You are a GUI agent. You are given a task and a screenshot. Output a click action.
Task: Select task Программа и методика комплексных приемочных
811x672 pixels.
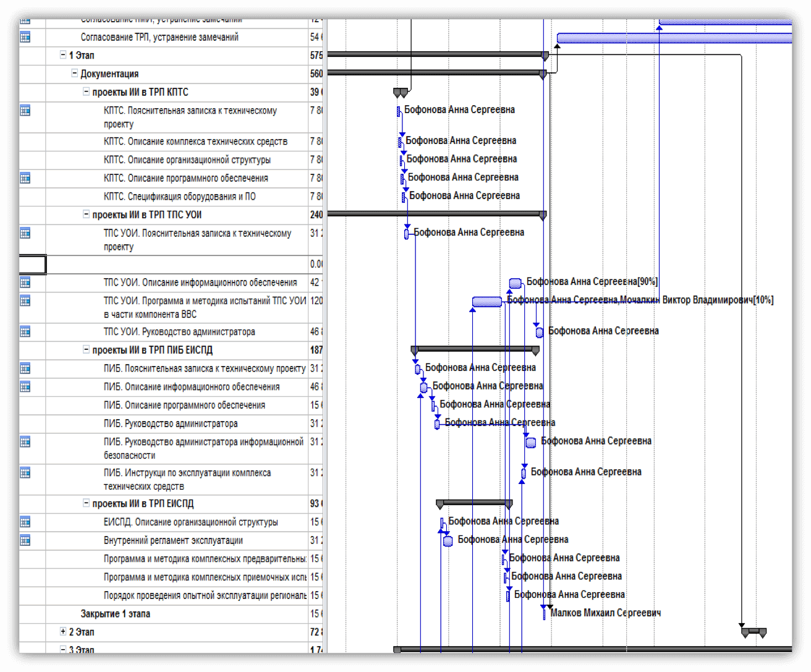[x=205, y=577]
